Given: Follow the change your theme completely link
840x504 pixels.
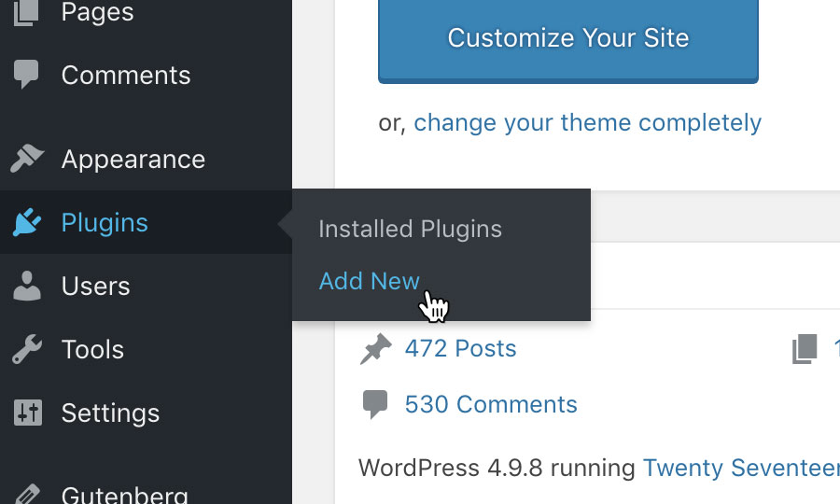Looking at the screenshot, I should point(588,123).
